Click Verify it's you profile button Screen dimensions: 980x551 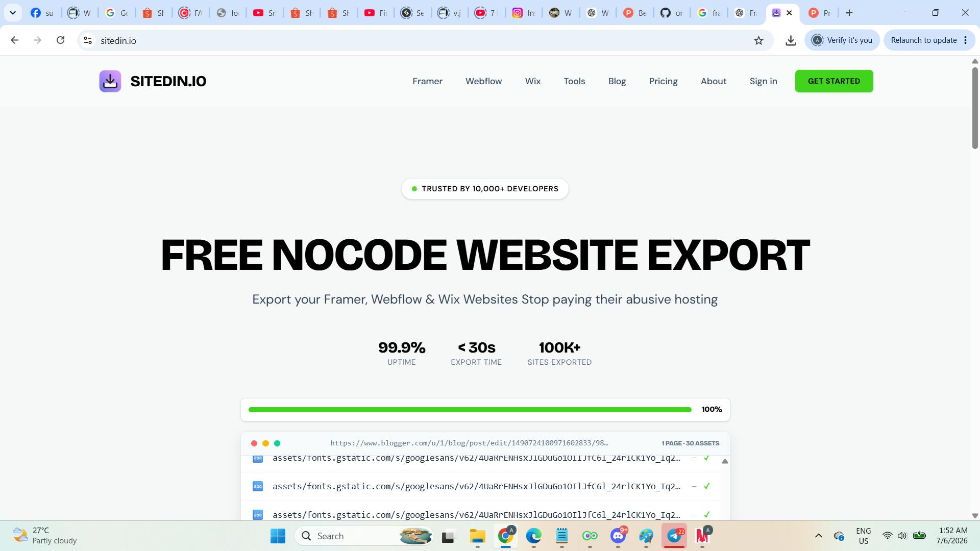coord(842,40)
